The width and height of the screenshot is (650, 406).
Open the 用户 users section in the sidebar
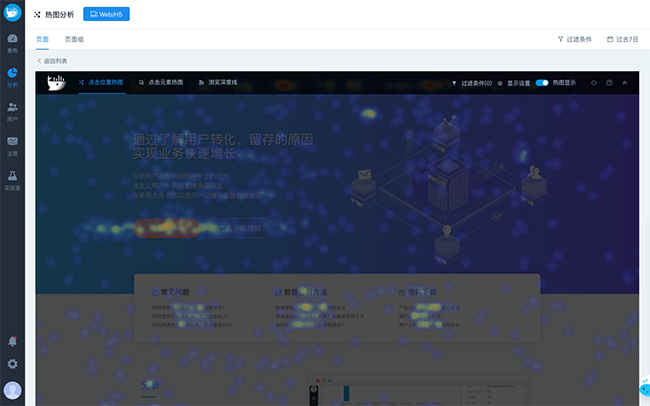(x=12, y=112)
